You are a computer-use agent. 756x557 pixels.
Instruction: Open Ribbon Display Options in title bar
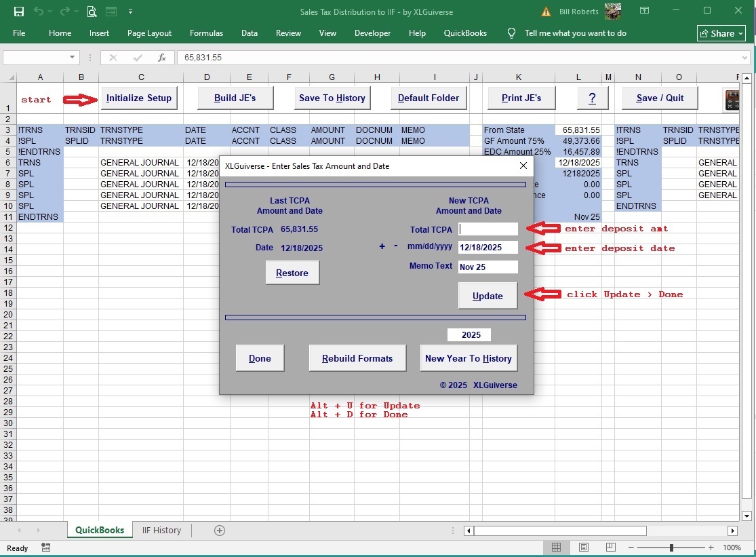[644, 12]
